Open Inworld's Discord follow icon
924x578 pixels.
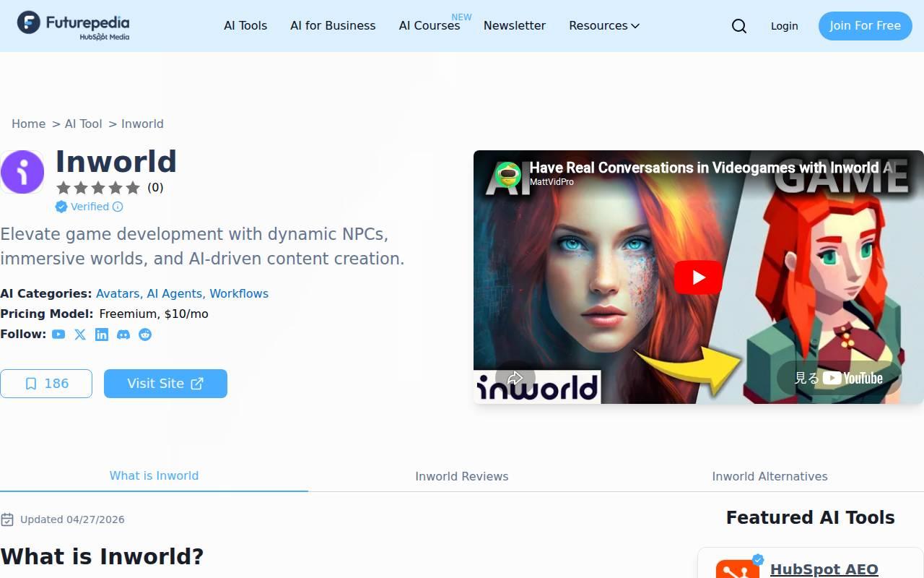coord(123,335)
